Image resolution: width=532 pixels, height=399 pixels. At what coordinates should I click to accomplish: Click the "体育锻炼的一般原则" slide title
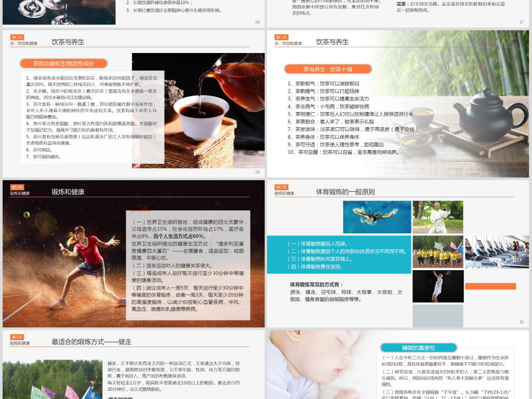click(x=345, y=192)
